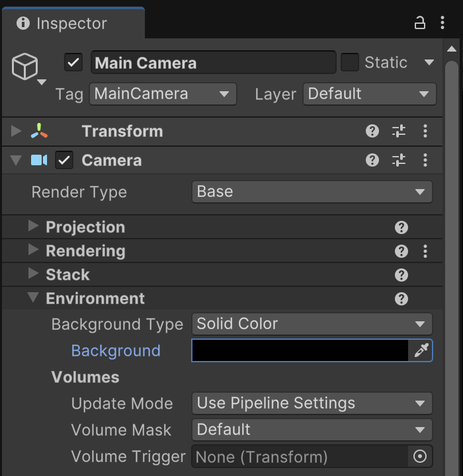Enable the Static checkbox
This screenshot has height=476, width=463.
click(x=349, y=63)
